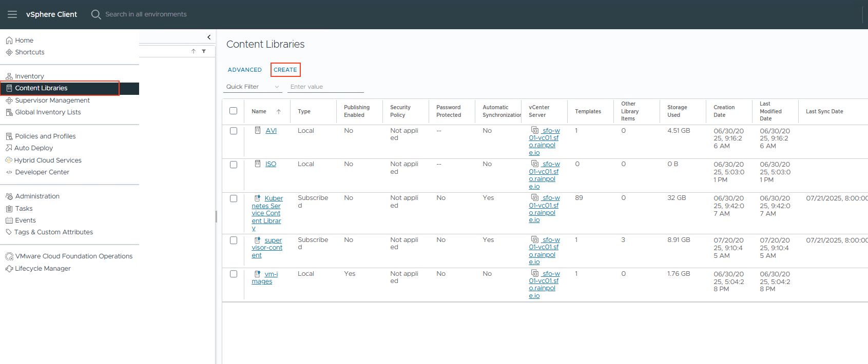Click the Lifecycle Manager icon
Viewport: 868px width, 364px height.
(9, 269)
